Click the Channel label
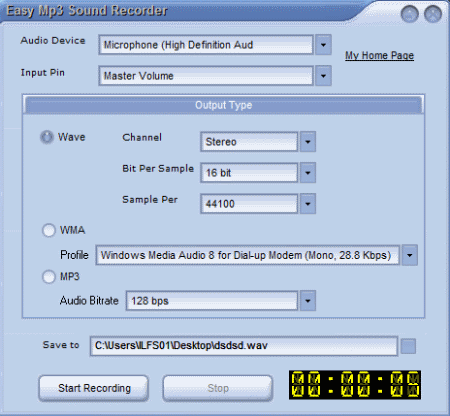 pos(142,137)
